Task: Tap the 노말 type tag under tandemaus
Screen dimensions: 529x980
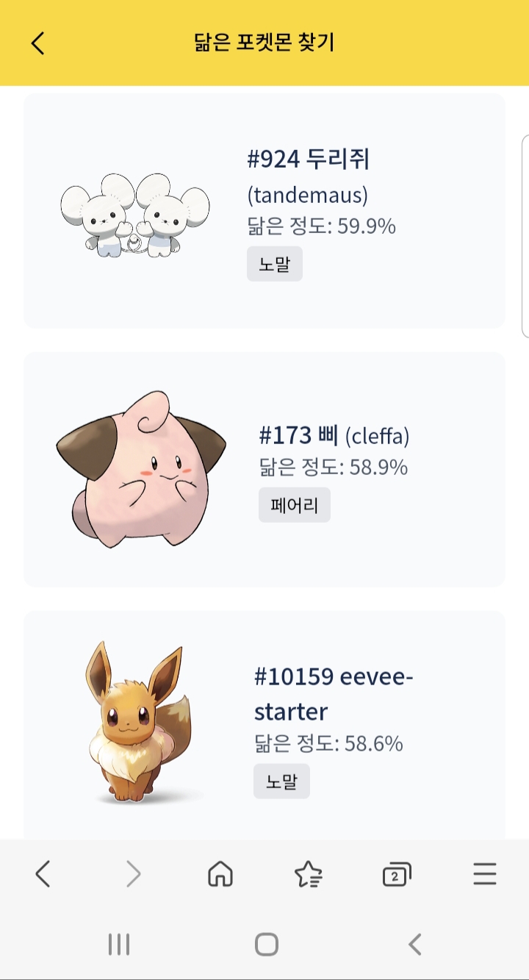Action: (x=275, y=264)
